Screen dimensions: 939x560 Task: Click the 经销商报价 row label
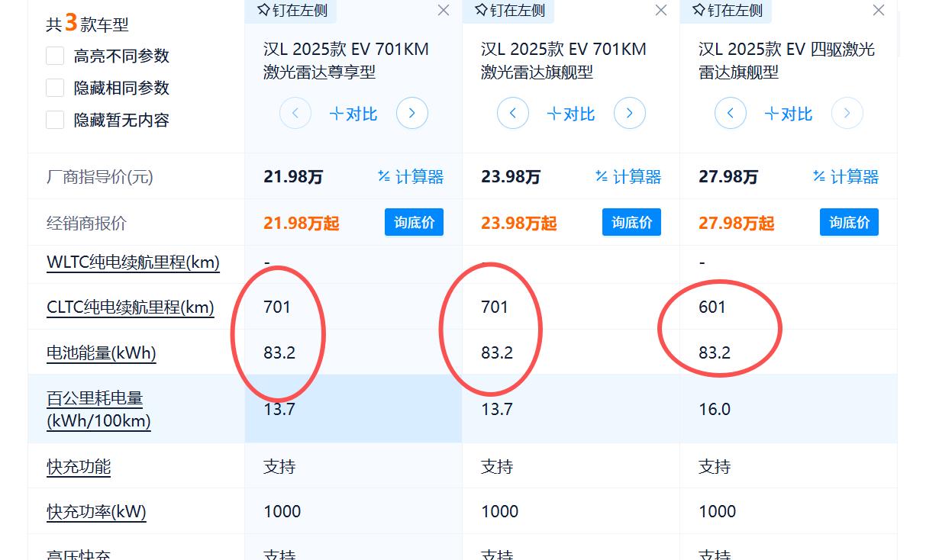click(86, 223)
